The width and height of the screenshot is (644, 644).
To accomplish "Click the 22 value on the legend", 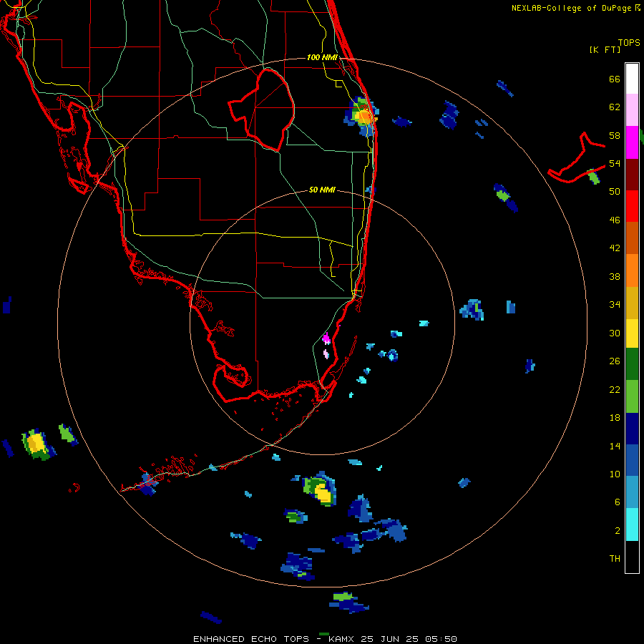I will [x=615, y=389].
